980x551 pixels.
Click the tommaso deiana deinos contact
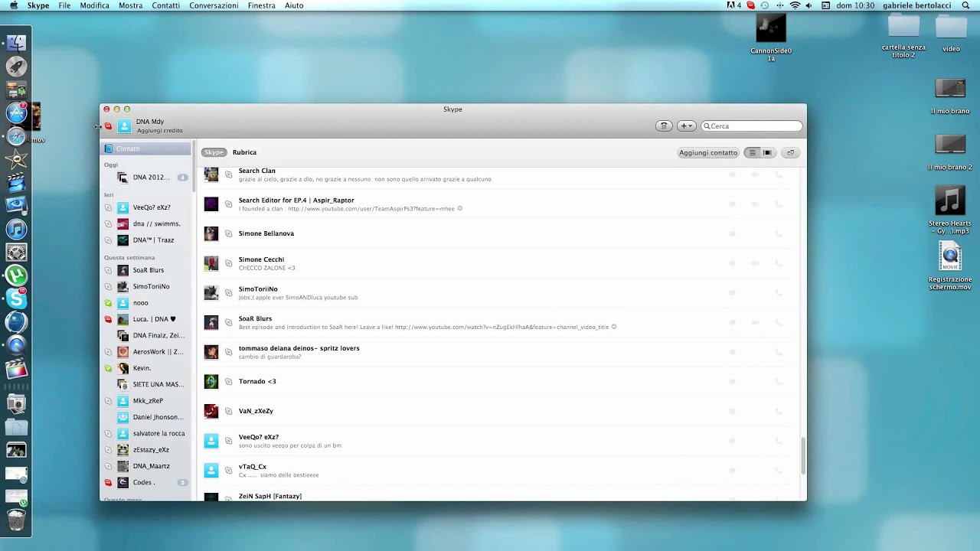[498, 352]
